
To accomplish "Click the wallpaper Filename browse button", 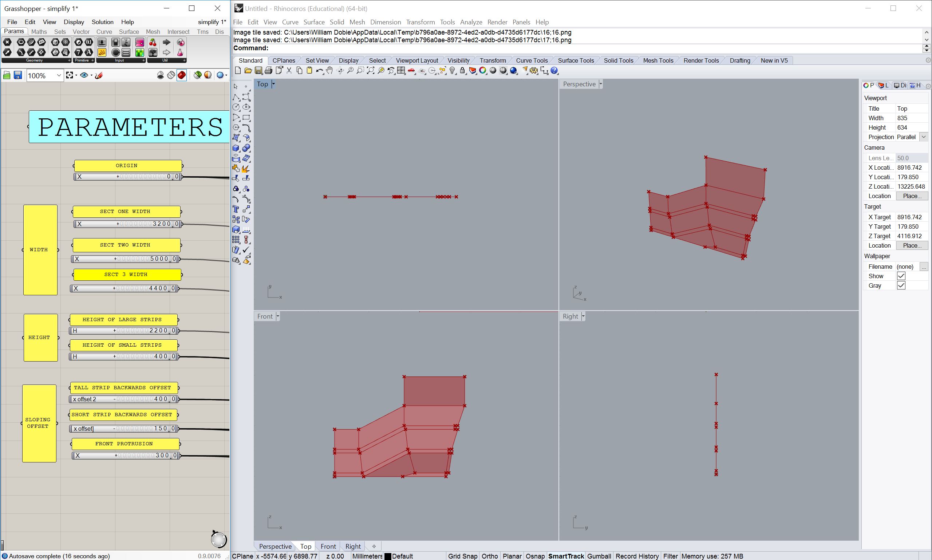I will 923,267.
